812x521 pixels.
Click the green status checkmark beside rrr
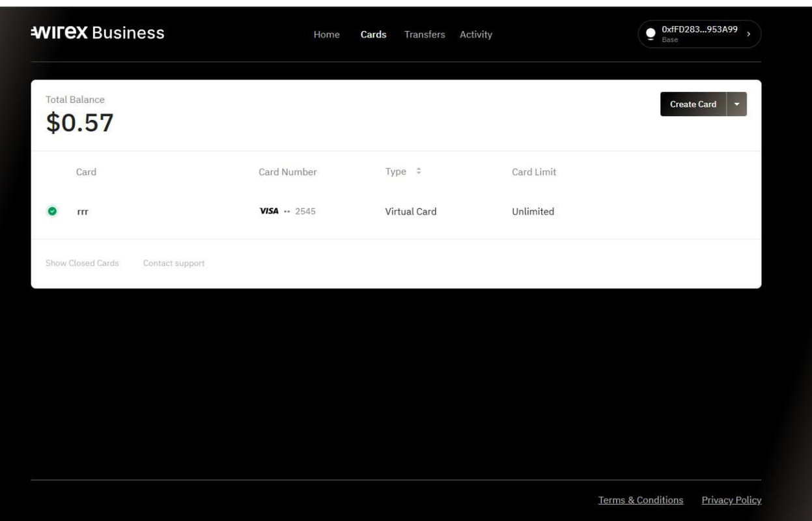click(x=52, y=211)
